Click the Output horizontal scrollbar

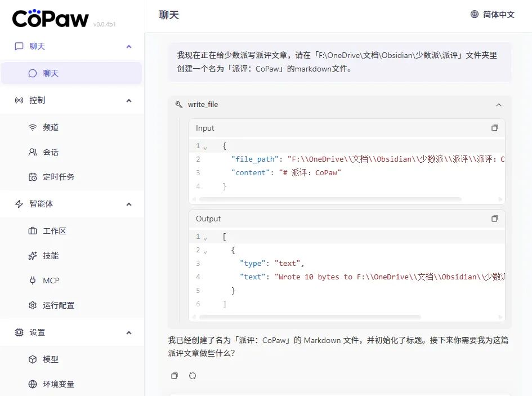(310, 317)
